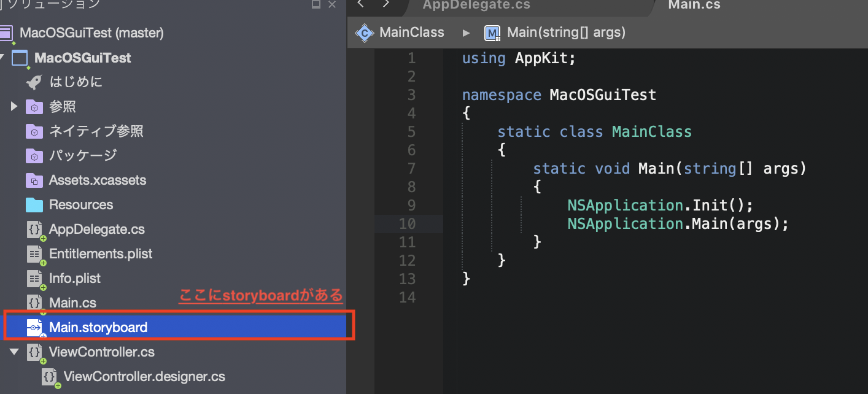This screenshot has width=868, height=394.
Task: Select Entitlements.plist label
Action: pos(101,254)
